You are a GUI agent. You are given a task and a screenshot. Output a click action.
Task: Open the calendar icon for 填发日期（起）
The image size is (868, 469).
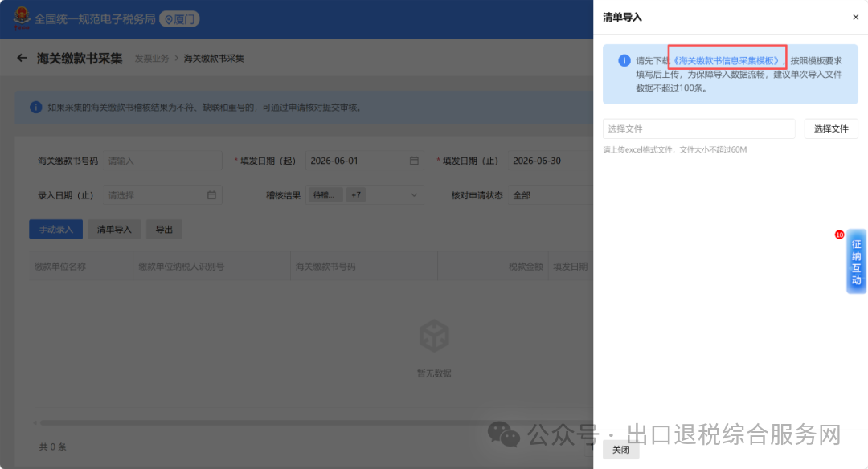tap(414, 161)
